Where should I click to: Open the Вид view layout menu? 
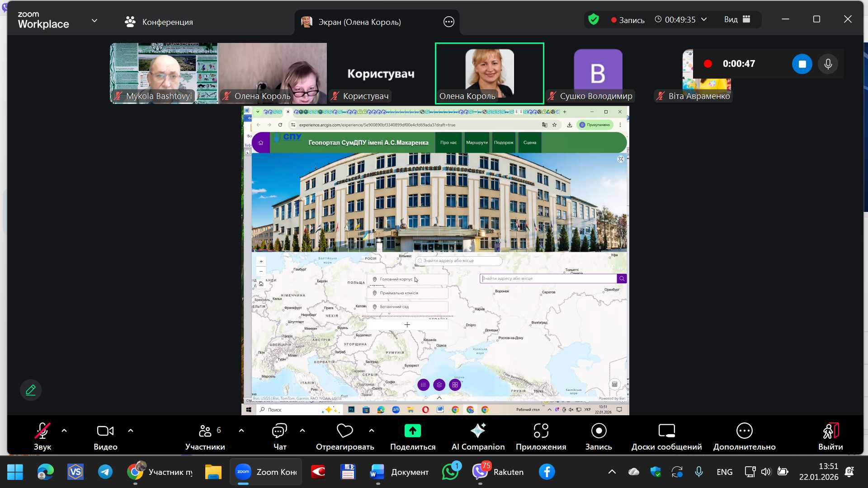click(737, 19)
